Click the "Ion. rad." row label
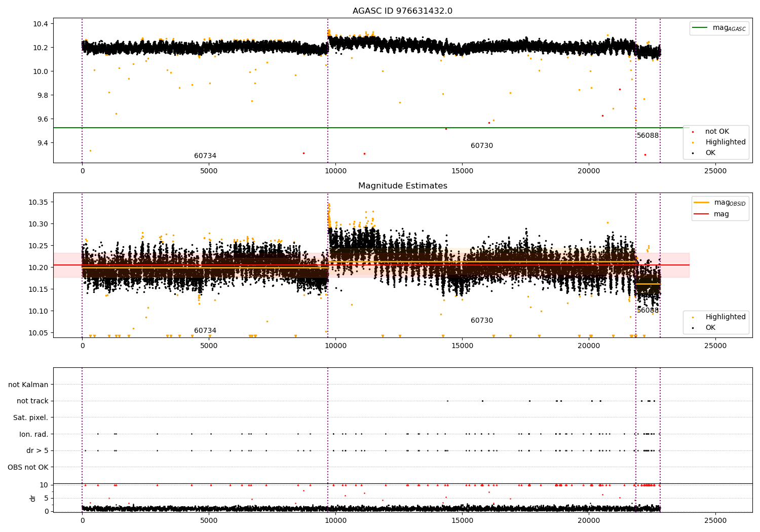 pyautogui.click(x=34, y=434)
